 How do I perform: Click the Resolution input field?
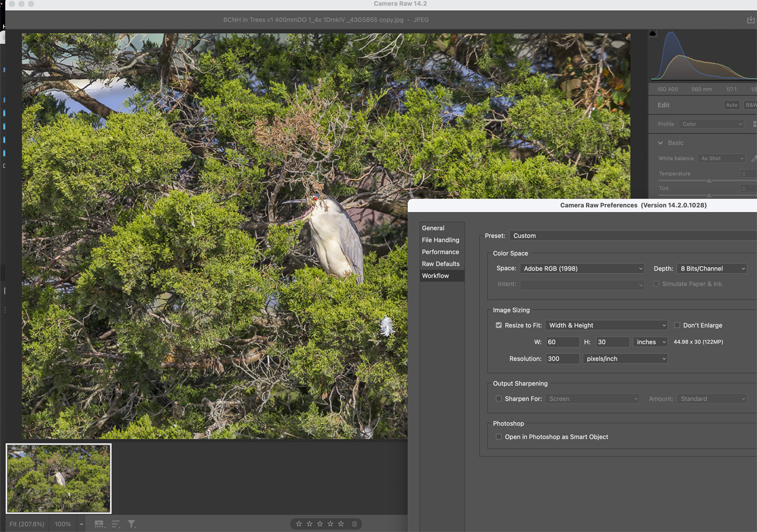click(562, 359)
